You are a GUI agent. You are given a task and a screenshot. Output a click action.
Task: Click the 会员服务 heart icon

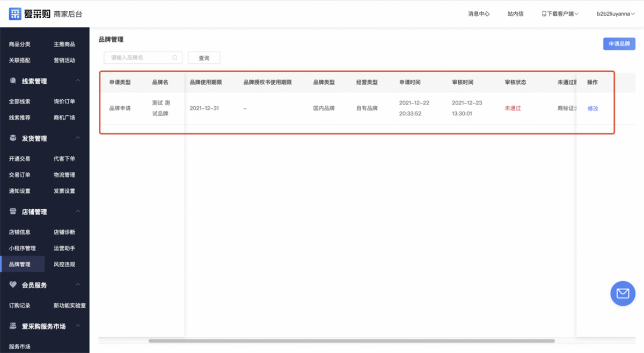[13, 285]
